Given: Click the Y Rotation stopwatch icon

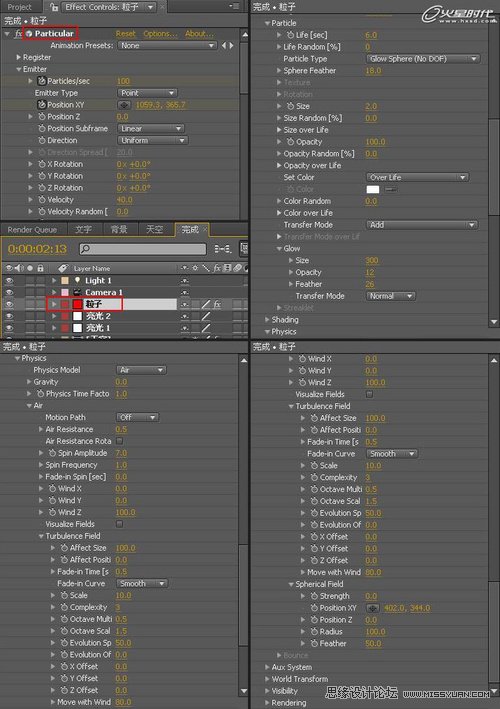Looking at the screenshot, I should click(x=42, y=176).
